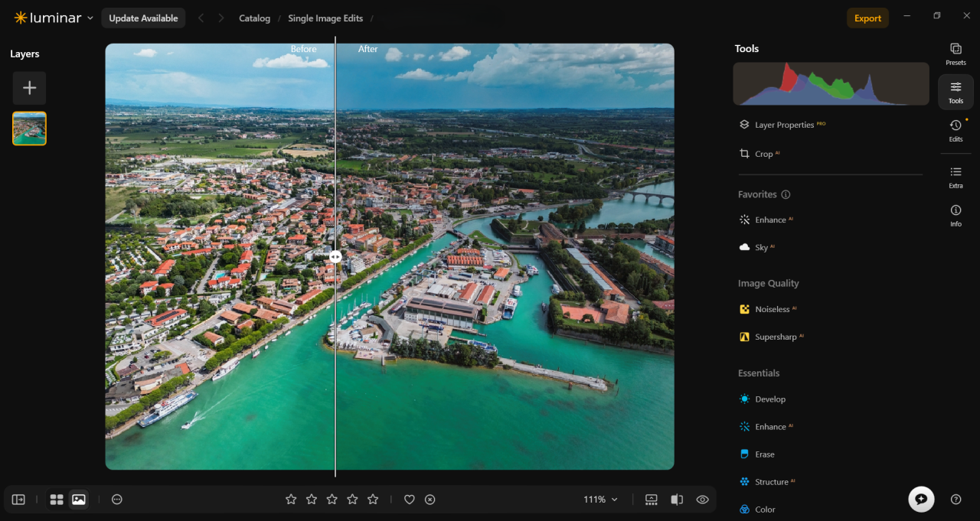This screenshot has width=980, height=521.
Task: Open the Extra tab
Action: point(955,177)
